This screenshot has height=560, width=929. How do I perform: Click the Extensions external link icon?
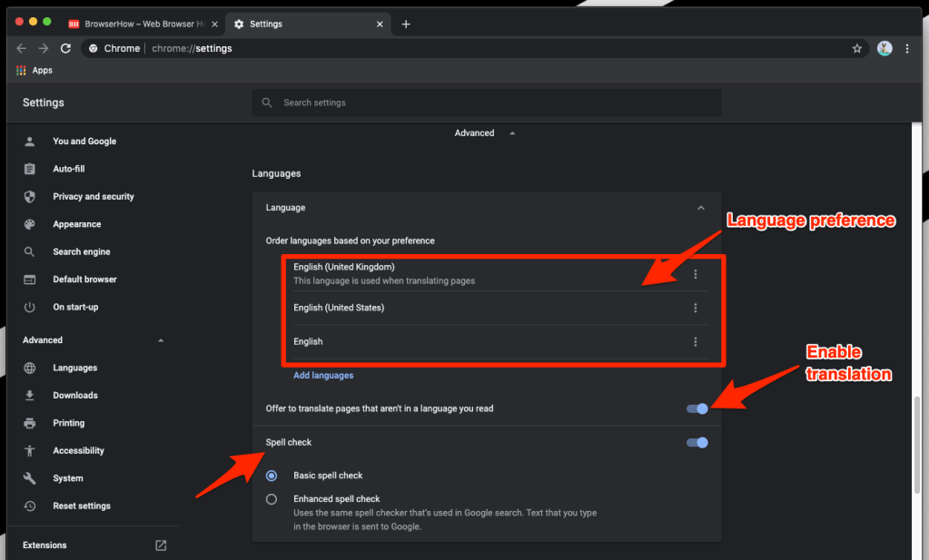(x=161, y=545)
